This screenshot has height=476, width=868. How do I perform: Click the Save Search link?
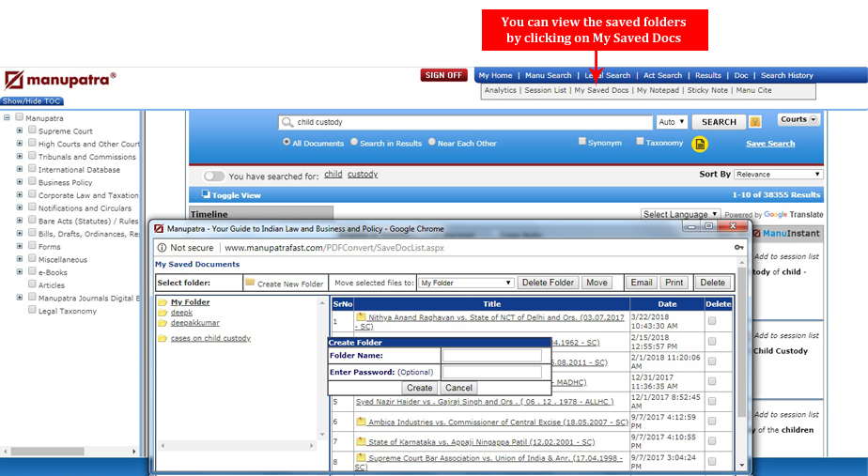(770, 144)
